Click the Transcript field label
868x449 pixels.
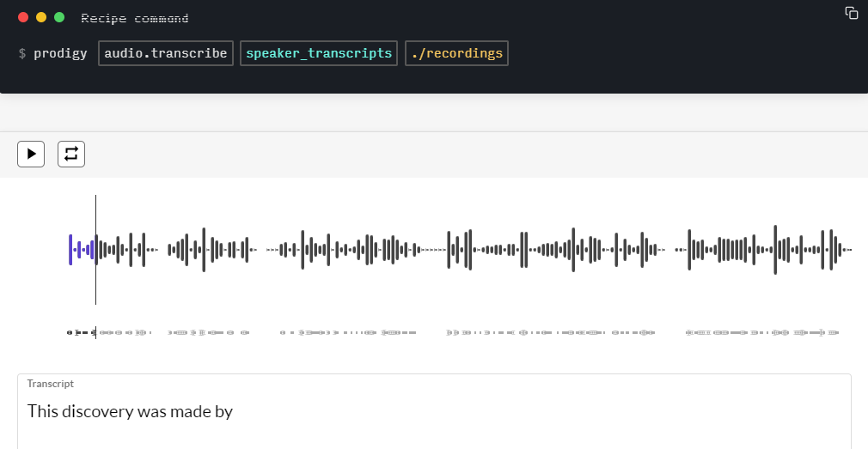pos(50,384)
